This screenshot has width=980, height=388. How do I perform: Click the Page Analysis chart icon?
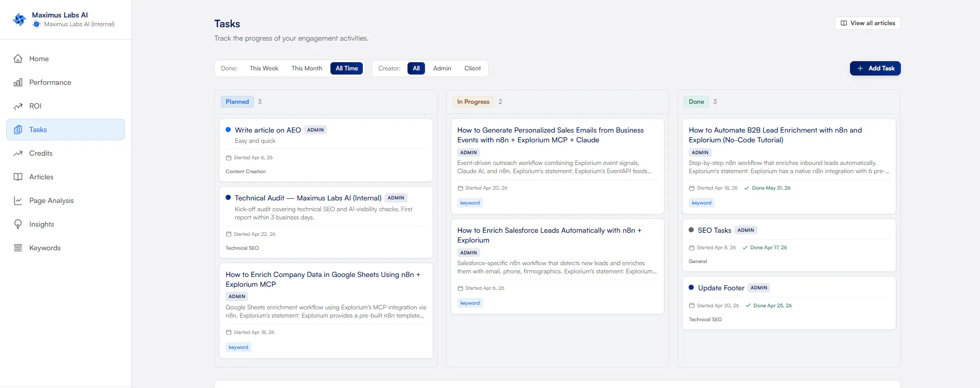[x=18, y=200]
